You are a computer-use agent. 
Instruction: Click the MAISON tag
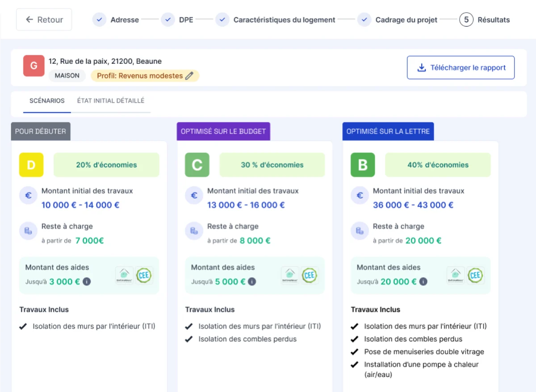[x=67, y=76]
